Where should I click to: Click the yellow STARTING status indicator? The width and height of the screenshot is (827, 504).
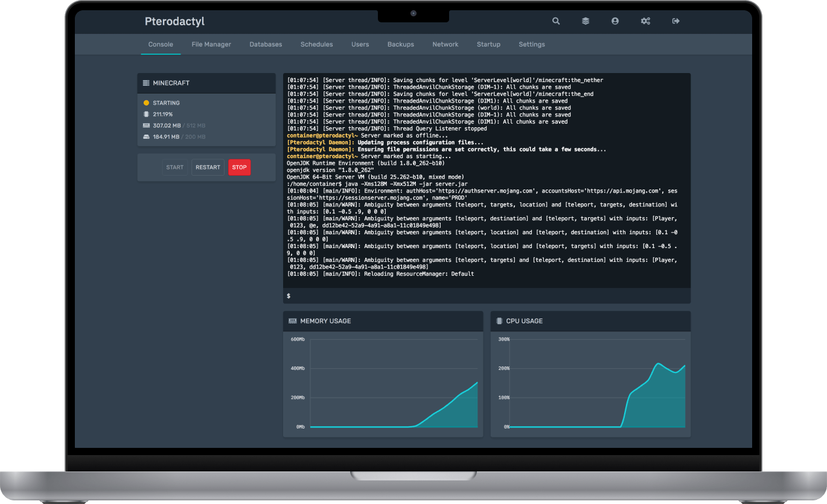tap(145, 103)
